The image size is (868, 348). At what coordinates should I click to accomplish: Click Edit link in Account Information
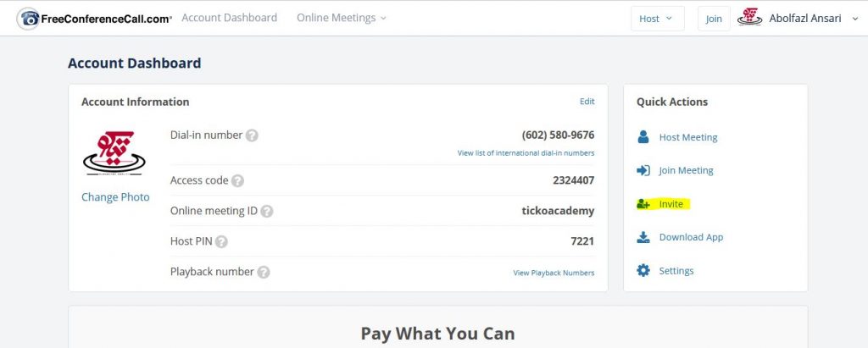(x=587, y=102)
